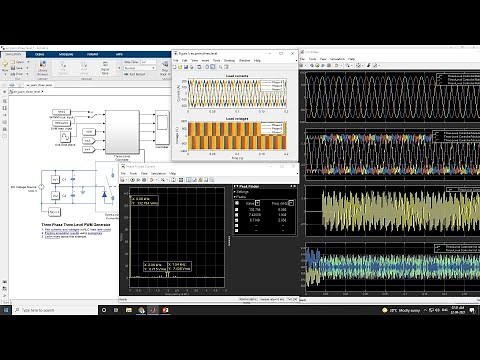
Task: Click the Sine Wave input block
Action: [65, 137]
